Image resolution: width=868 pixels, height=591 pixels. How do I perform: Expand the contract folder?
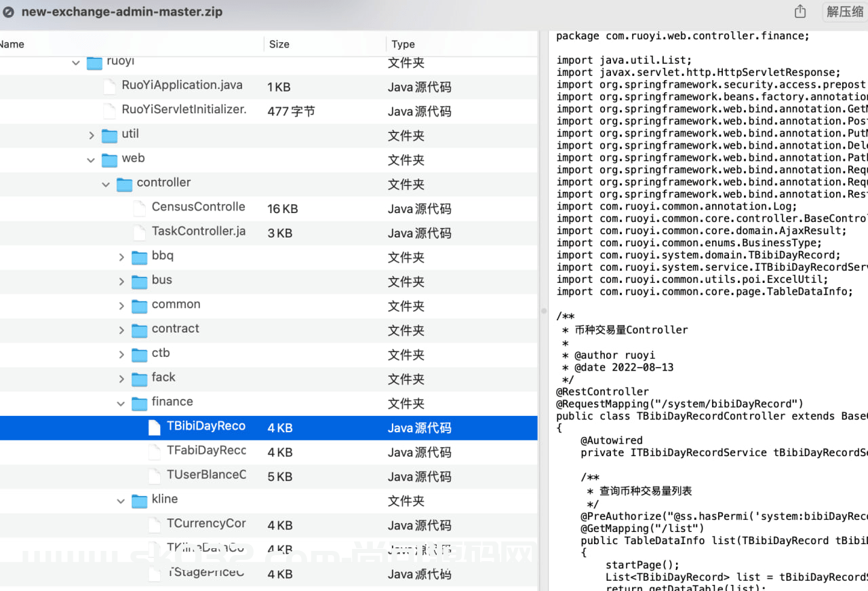click(x=121, y=330)
